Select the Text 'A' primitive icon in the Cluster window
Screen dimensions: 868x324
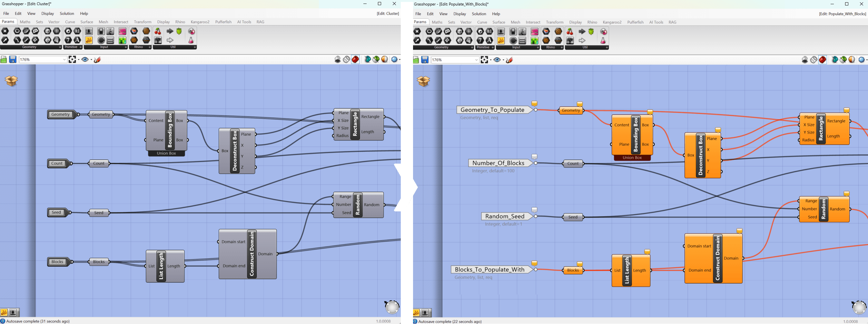(77, 40)
